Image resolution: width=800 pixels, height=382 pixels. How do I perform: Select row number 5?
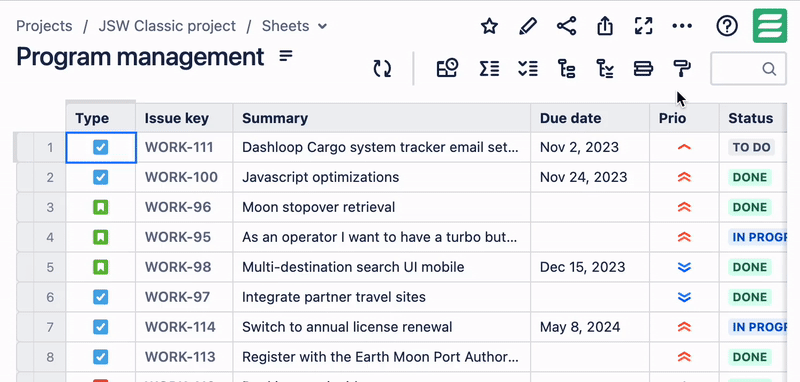pyautogui.click(x=50, y=267)
